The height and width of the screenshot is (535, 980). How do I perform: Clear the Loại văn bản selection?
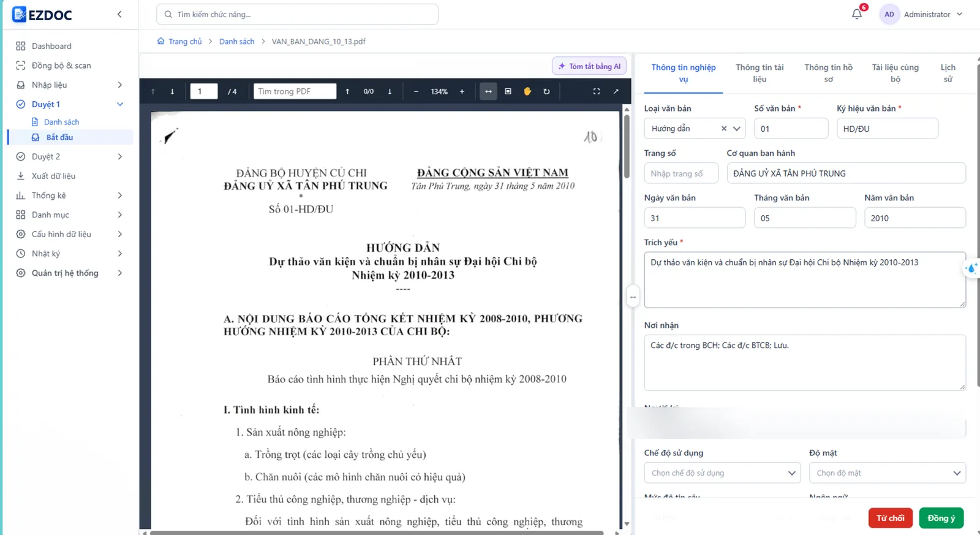coord(724,129)
